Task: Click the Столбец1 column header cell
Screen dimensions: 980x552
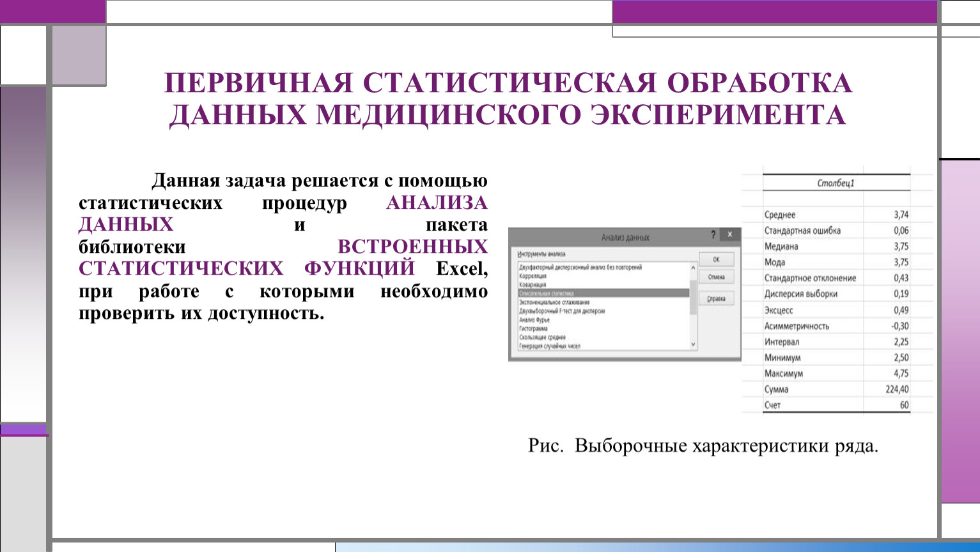Action: coord(836,183)
